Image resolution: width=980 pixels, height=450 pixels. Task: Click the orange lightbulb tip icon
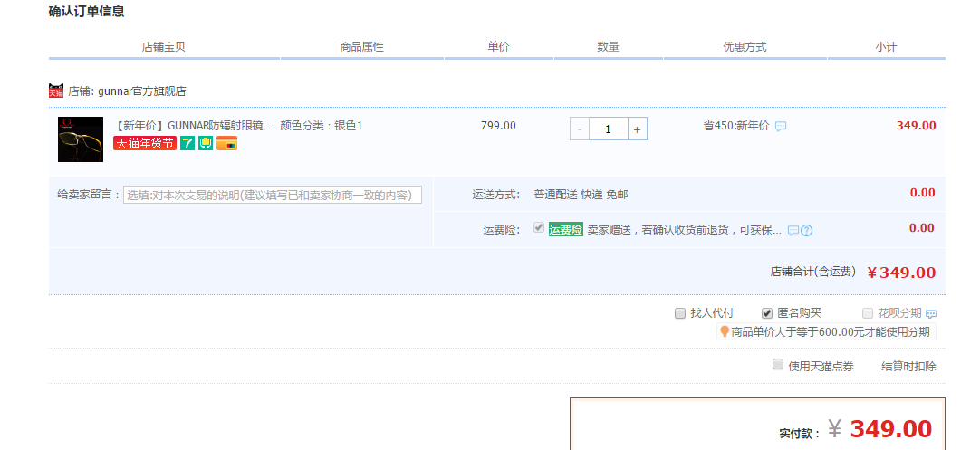point(725,331)
